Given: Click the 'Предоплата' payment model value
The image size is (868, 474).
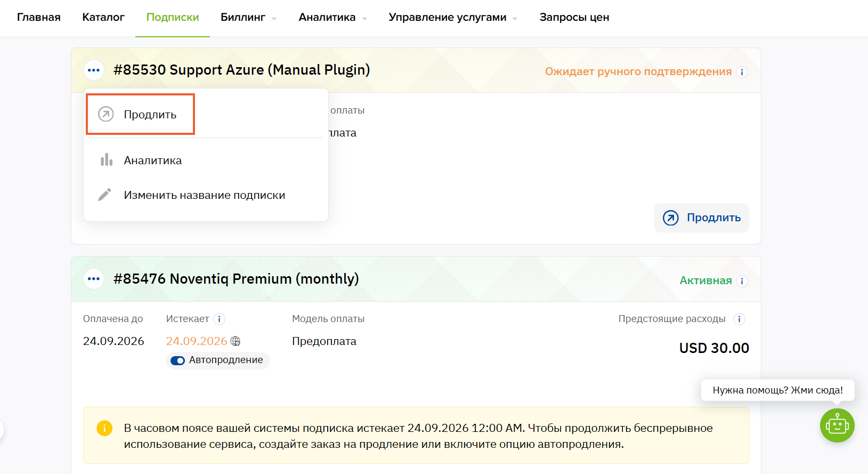Looking at the screenshot, I should tap(324, 341).
